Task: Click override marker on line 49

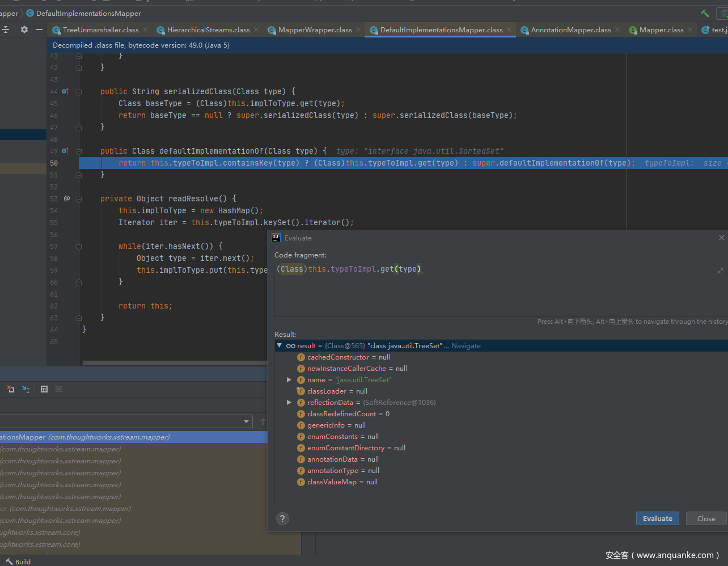Action: tap(65, 151)
